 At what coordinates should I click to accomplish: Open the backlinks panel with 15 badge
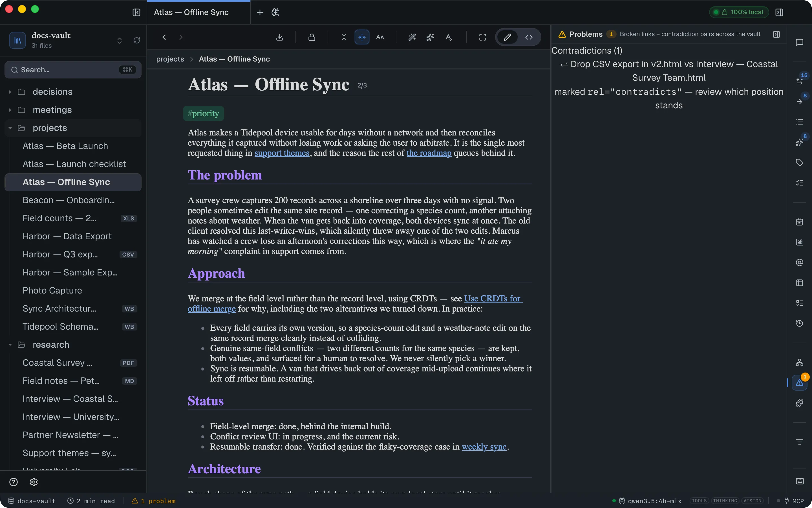click(x=800, y=81)
